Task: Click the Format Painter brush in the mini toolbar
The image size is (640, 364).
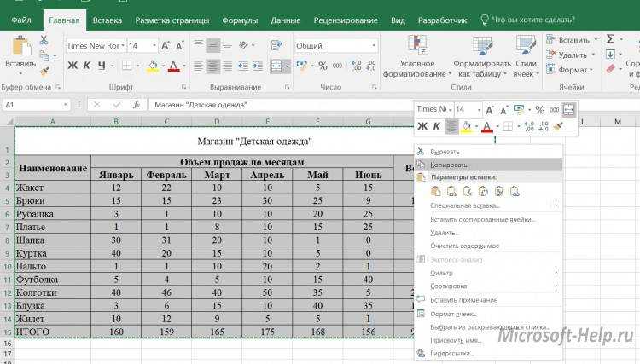Action: [558, 126]
